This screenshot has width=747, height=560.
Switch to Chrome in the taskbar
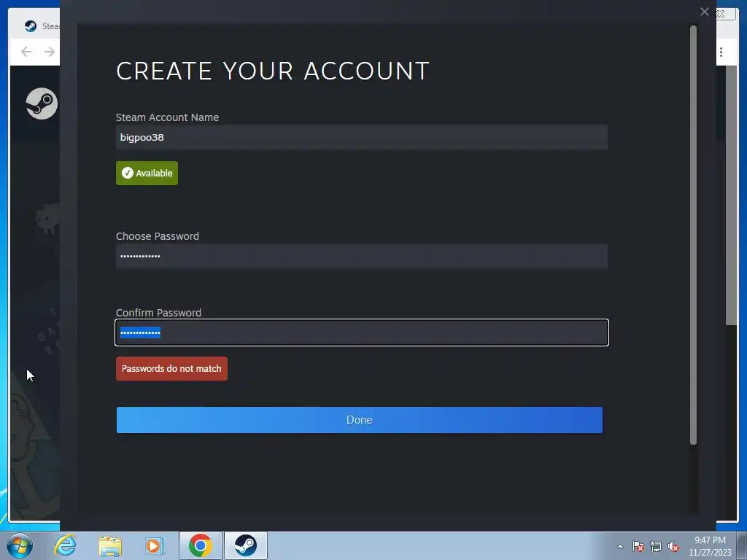(201, 545)
